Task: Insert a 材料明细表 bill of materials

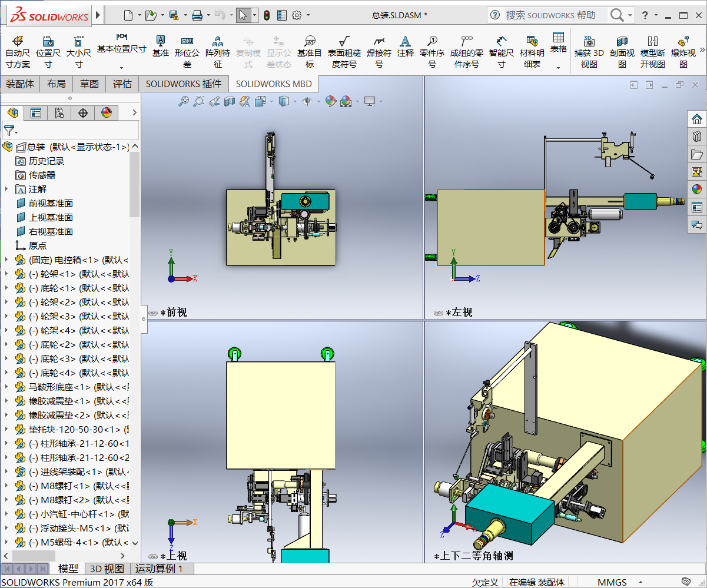Action: (x=532, y=51)
